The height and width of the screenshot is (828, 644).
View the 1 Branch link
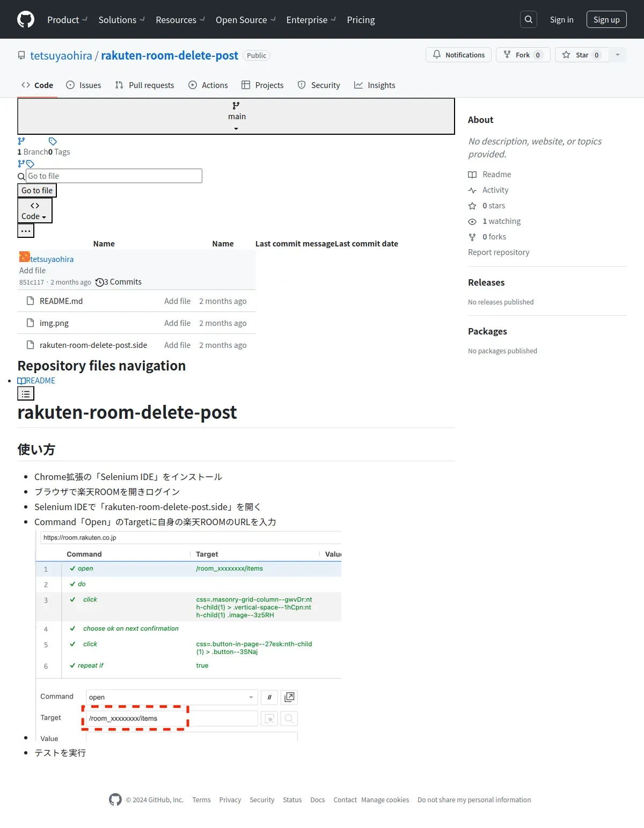point(33,152)
